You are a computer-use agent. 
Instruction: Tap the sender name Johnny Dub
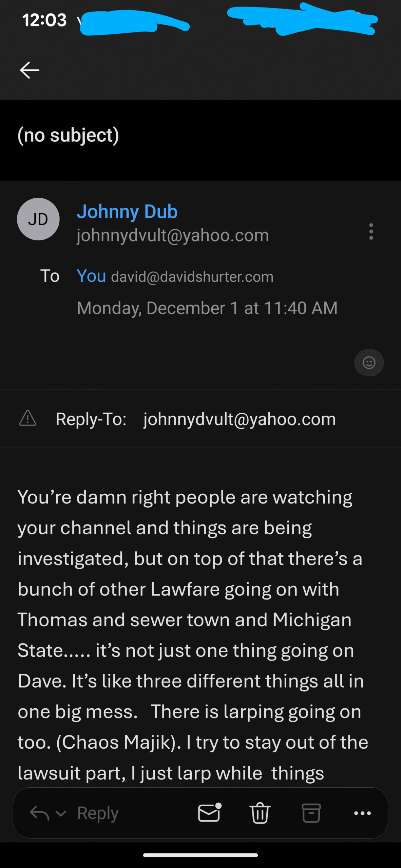127,212
